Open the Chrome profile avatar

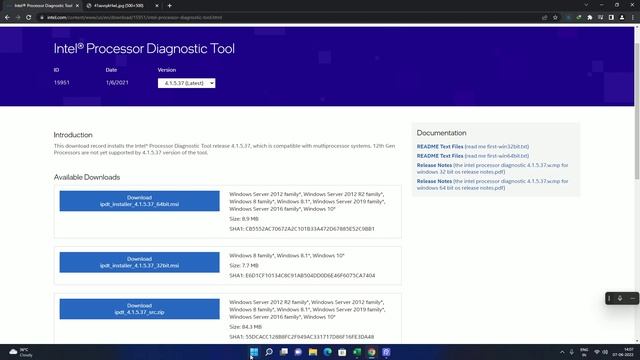[x=622, y=18]
